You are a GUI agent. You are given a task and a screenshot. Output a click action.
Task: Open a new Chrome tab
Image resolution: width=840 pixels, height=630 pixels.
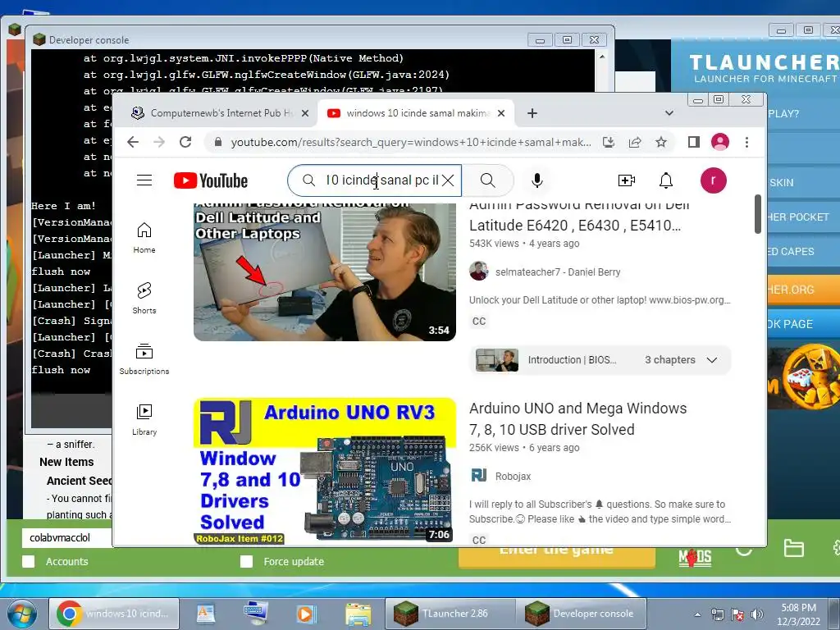pyautogui.click(x=532, y=113)
